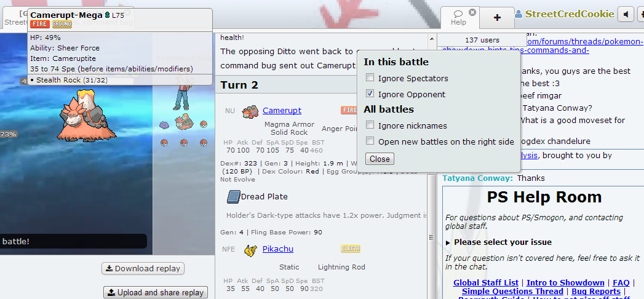The height and width of the screenshot is (299, 644).
Task: Click the Pikachu mini sprite icon
Action: coord(250,250)
